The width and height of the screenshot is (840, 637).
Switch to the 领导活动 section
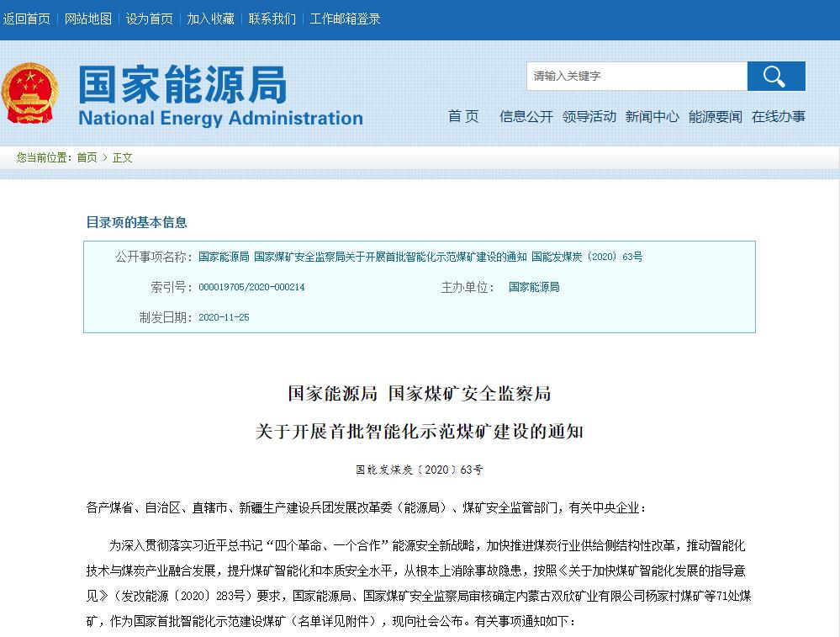point(589,117)
